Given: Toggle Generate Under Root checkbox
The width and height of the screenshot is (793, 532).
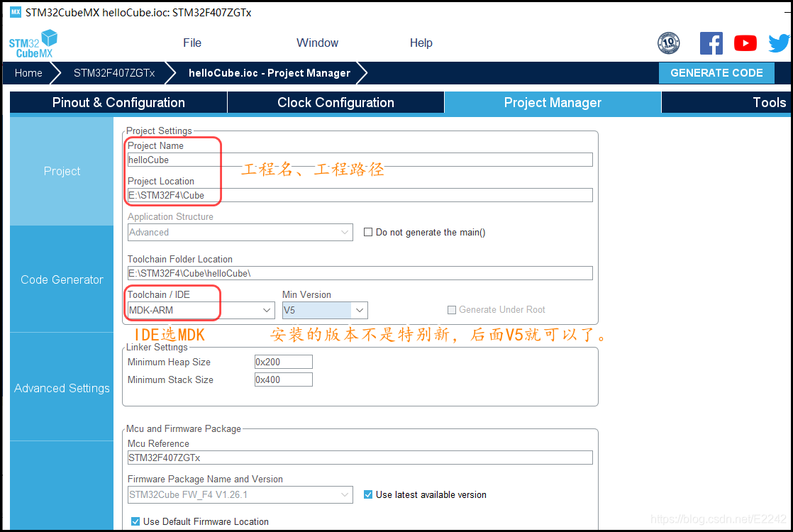Looking at the screenshot, I should coord(452,309).
